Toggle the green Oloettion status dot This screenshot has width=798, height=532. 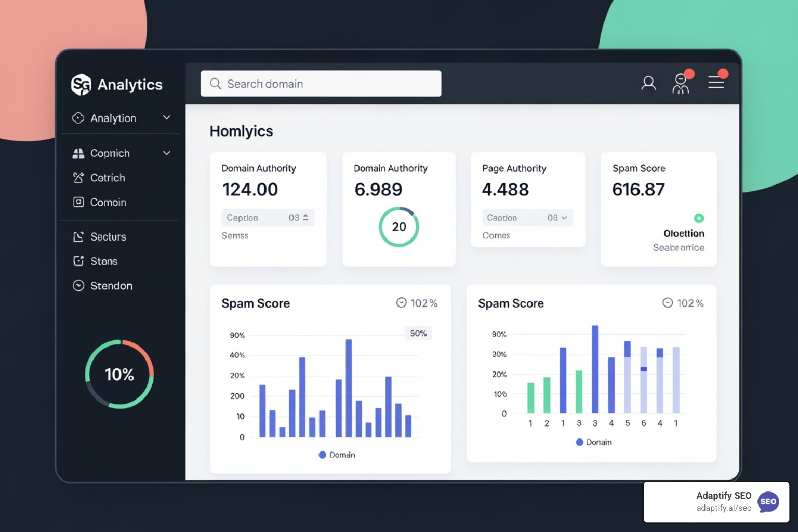tap(699, 218)
